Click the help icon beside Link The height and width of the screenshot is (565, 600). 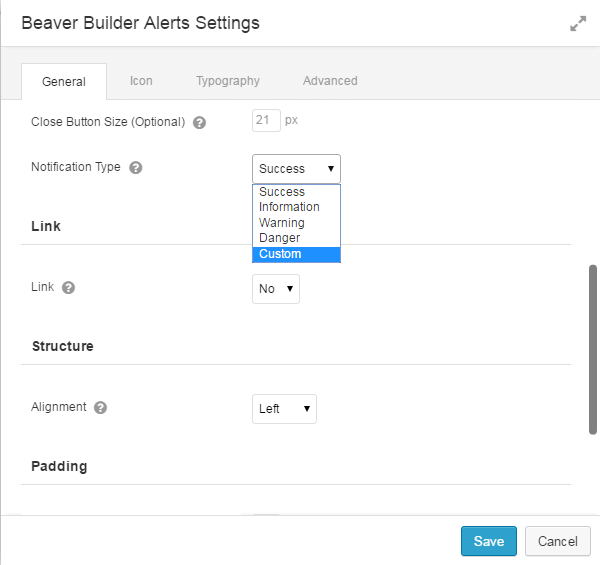(68, 288)
